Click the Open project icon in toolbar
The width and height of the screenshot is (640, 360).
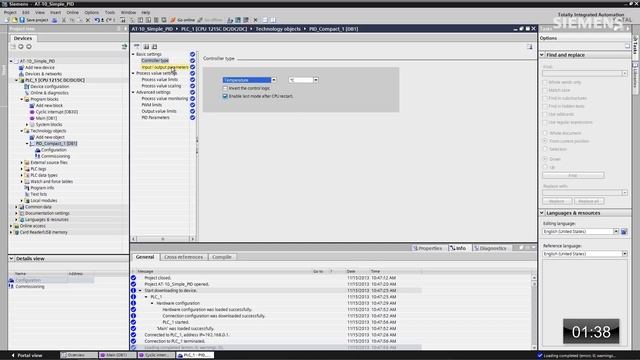(x=15, y=20)
